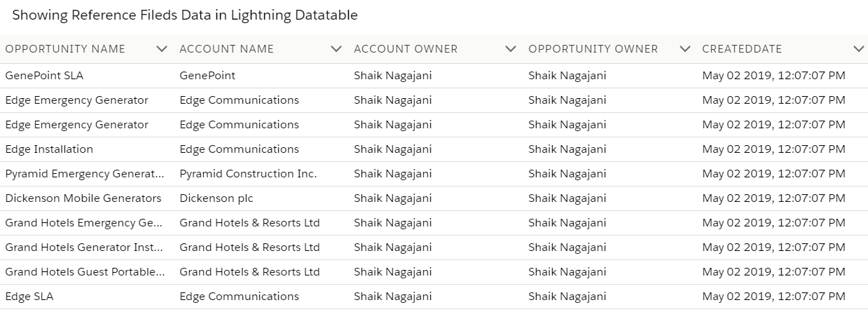Viewport: 868px width, 319px height.
Task: Select the Pyramid Emergency Generator opportunity cell
Action: [x=85, y=174]
